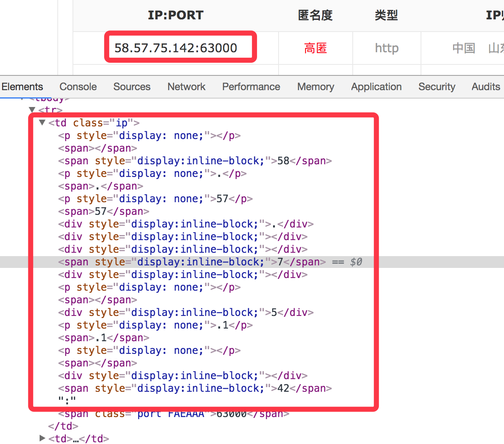Expand the collapsed td node at bottom
This screenshot has width=504, height=444.
click(42, 438)
